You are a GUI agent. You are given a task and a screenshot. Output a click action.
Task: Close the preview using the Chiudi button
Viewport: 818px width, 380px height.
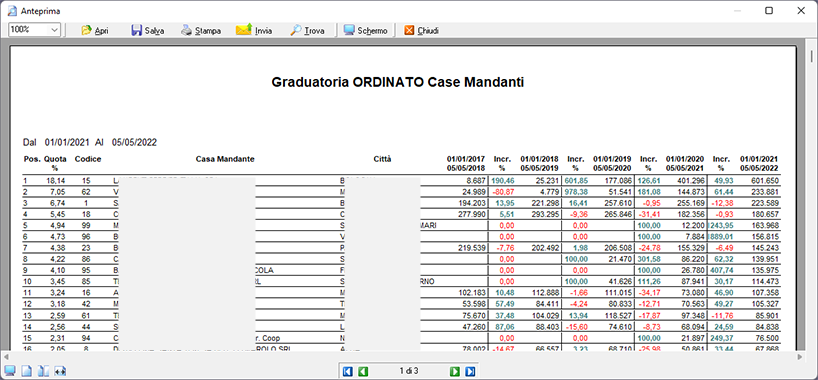[422, 30]
